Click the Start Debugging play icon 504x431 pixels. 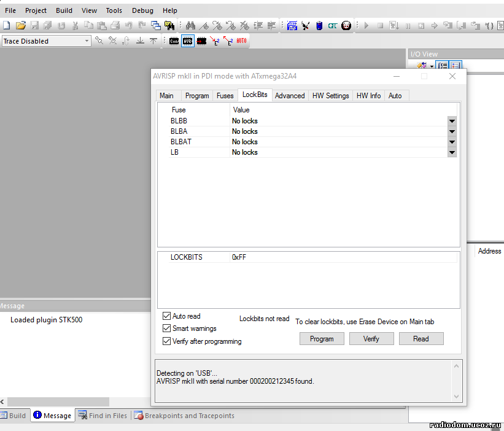click(x=366, y=25)
